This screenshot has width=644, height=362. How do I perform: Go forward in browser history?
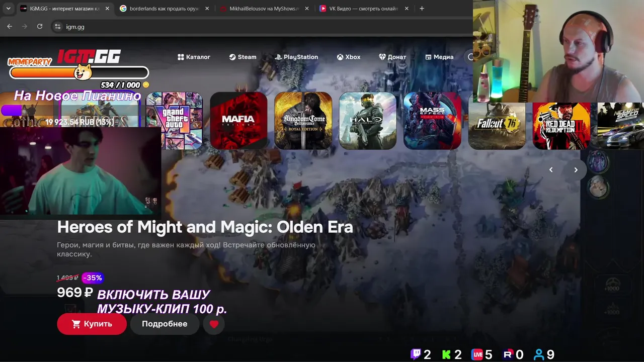[25, 27]
